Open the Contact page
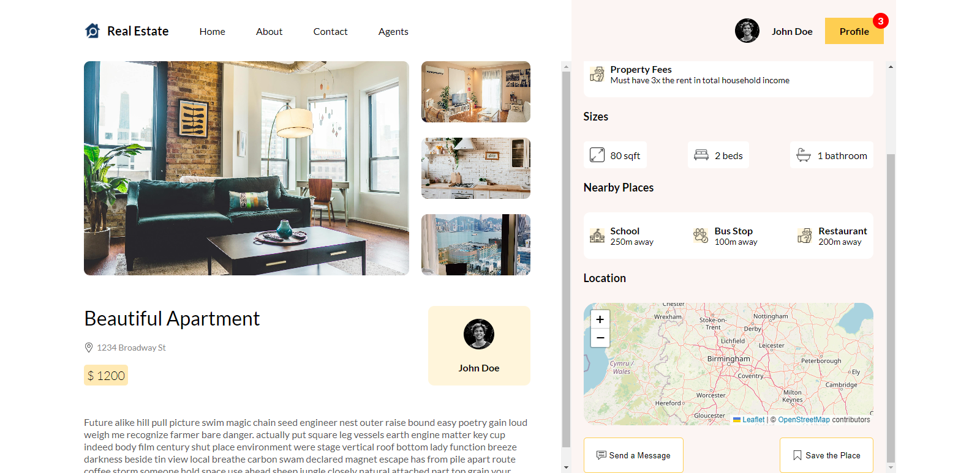Viewport: 980px width, 473px height. click(330, 31)
